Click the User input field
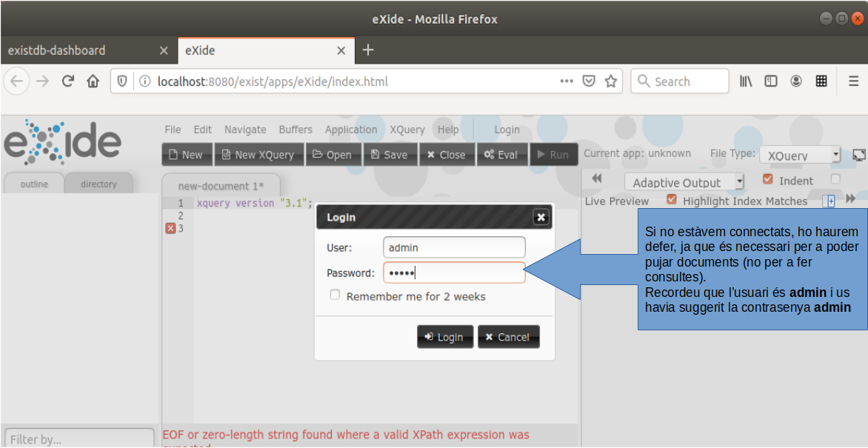This screenshot has width=868, height=448. click(454, 247)
